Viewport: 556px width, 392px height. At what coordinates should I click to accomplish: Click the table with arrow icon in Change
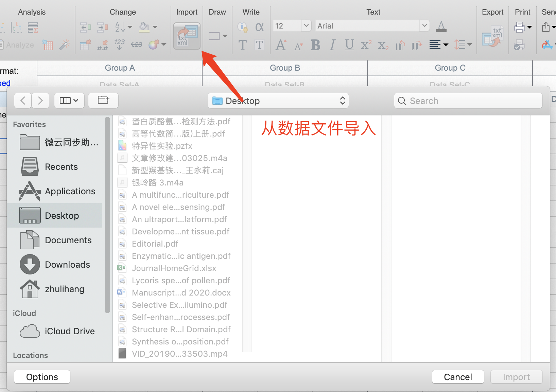(x=85, y=44)
